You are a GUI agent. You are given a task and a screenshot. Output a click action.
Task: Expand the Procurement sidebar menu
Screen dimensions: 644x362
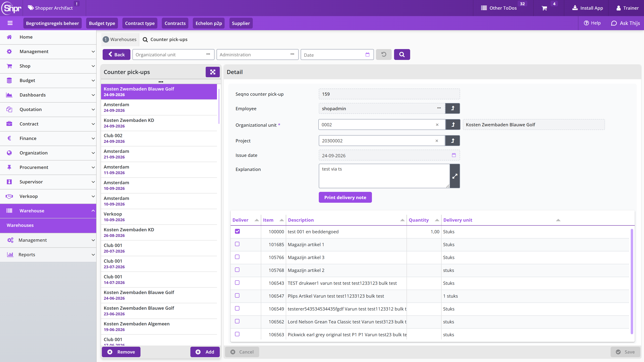point(48,167)
